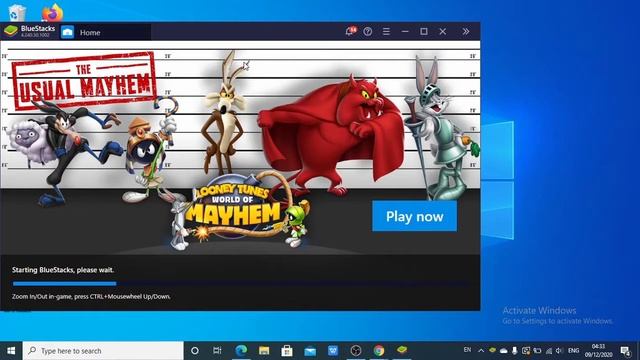Open the Recycle Bin on the desktop

[17, 12]
